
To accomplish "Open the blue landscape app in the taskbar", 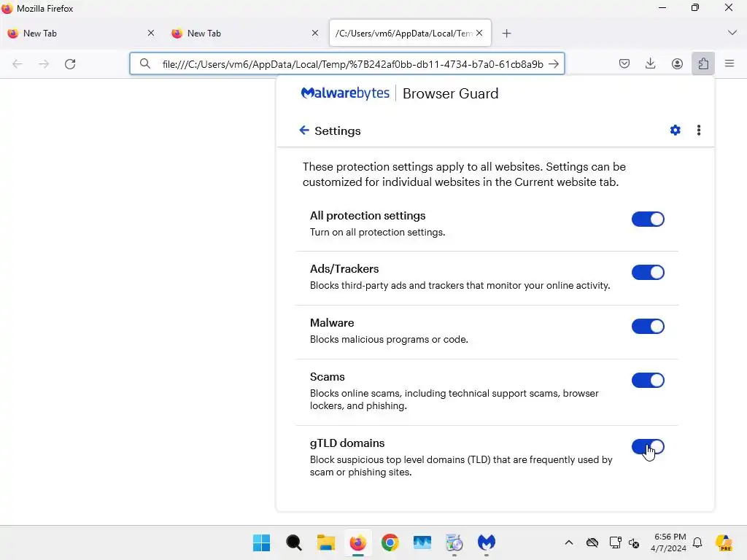I will pyautogui.click(x=422, y=542).
